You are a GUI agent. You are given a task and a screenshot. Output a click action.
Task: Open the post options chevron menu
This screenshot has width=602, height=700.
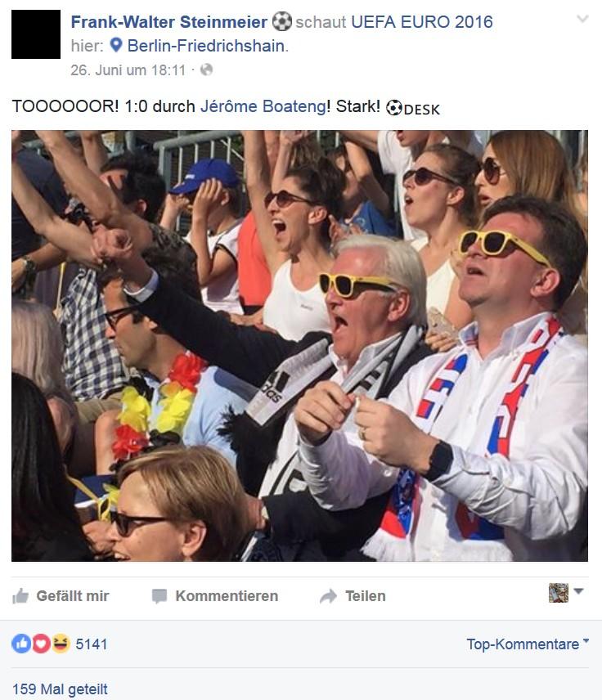(582, 18)
